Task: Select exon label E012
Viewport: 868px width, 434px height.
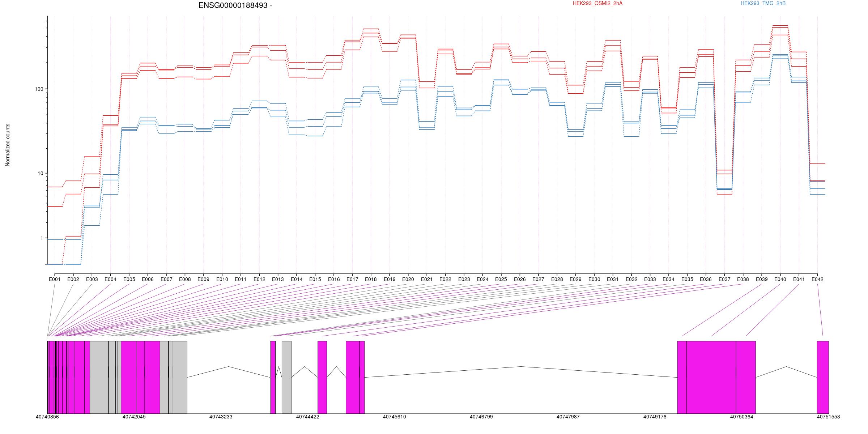Action: coord(259,279)
